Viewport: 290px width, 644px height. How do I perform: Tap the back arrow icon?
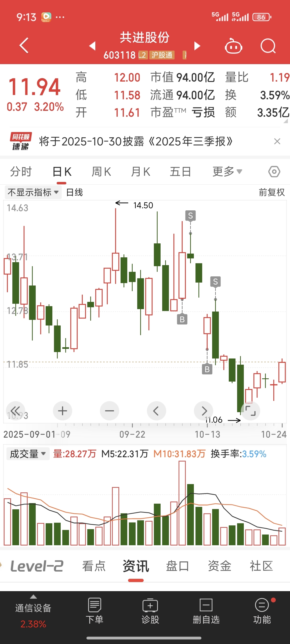24,46
